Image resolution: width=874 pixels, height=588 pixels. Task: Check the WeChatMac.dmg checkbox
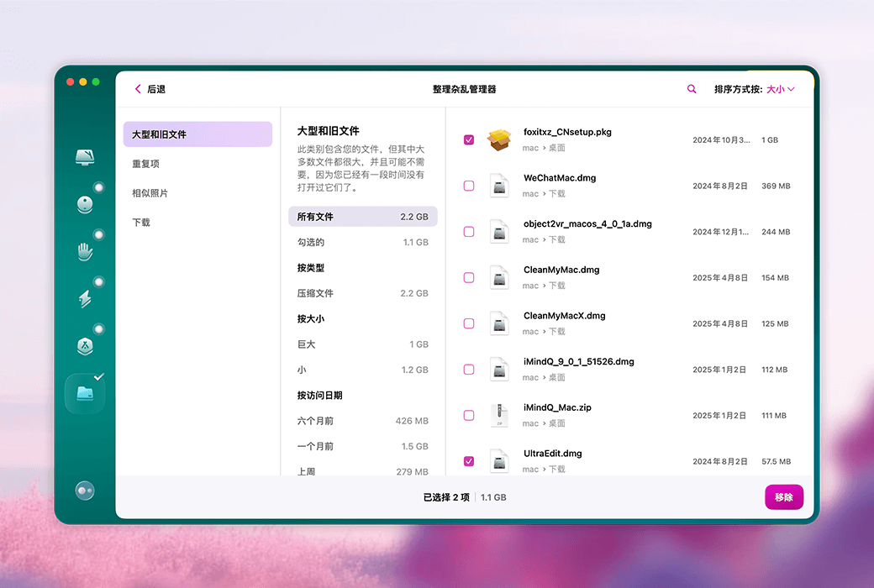(469, 186)
